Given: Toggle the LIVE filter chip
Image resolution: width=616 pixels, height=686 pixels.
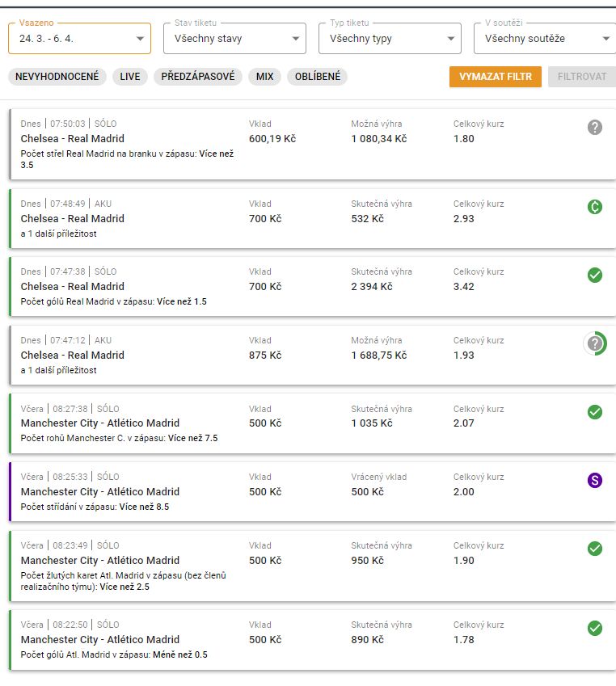Looking at the screenshot, I should [130, 77].
